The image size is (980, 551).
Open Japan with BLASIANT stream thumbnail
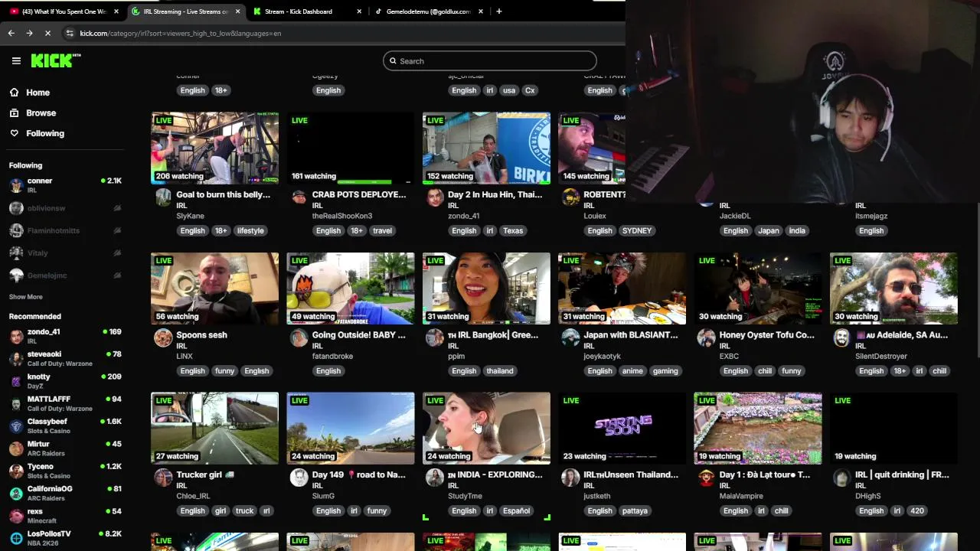pos(622,289)
